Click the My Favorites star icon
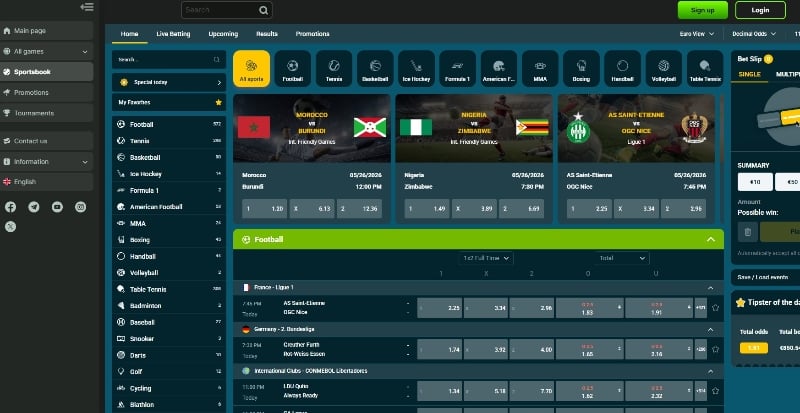Screen dimensions: 800x413 (x=218, y=102)
